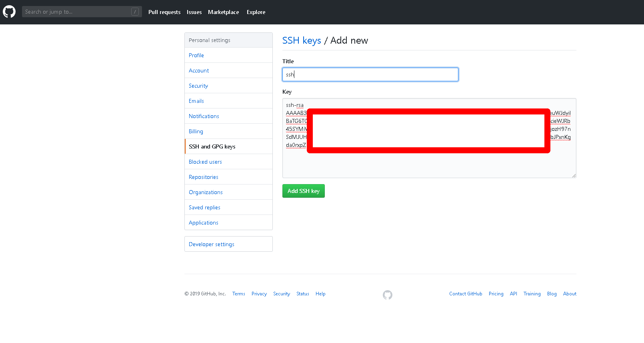Open the Pricing link in the footer
Image resolution: width=644 pixels, height=343 pixels.
496,294
